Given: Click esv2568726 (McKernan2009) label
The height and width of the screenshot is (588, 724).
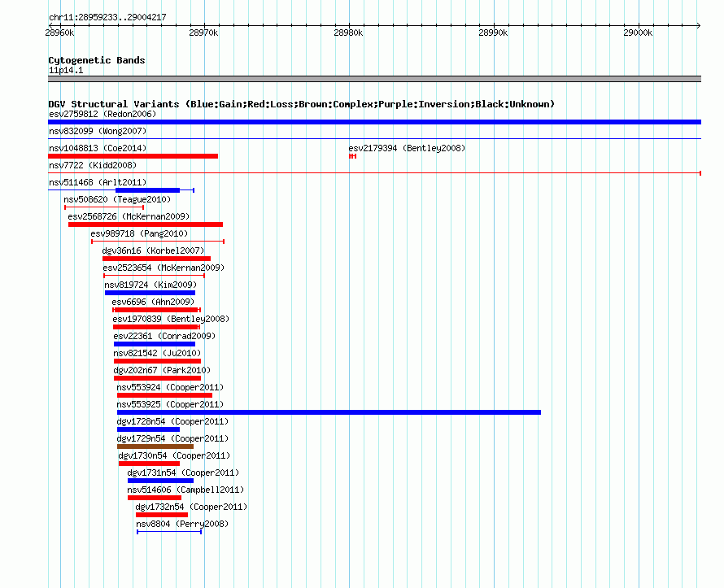Looking at the screenshot, I should point(129,216).
